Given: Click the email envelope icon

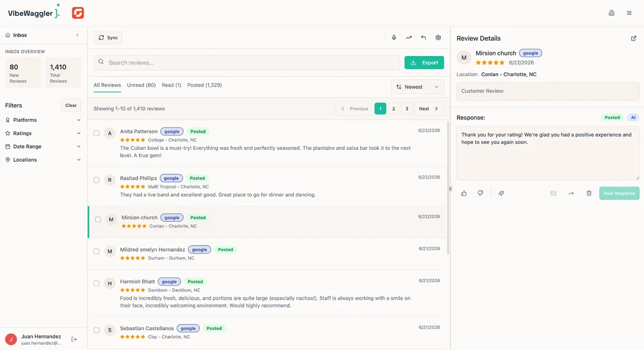Looking at the screenshot, I should 554,193.
